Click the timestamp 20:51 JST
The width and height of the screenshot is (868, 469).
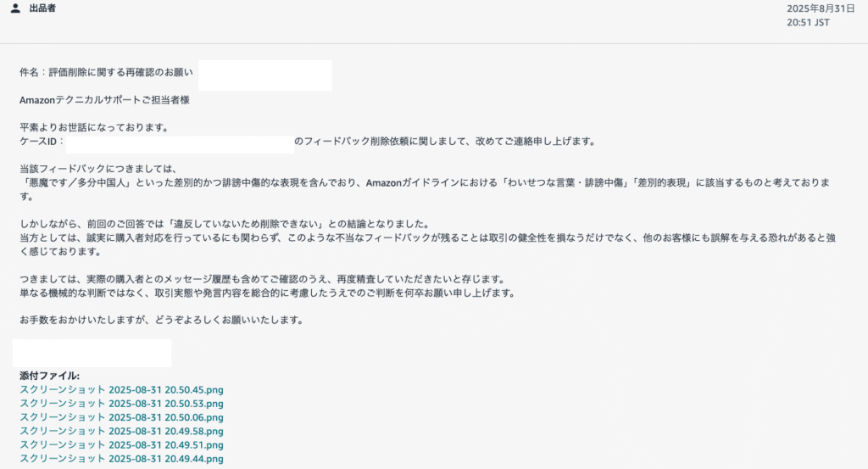[808, 23]
